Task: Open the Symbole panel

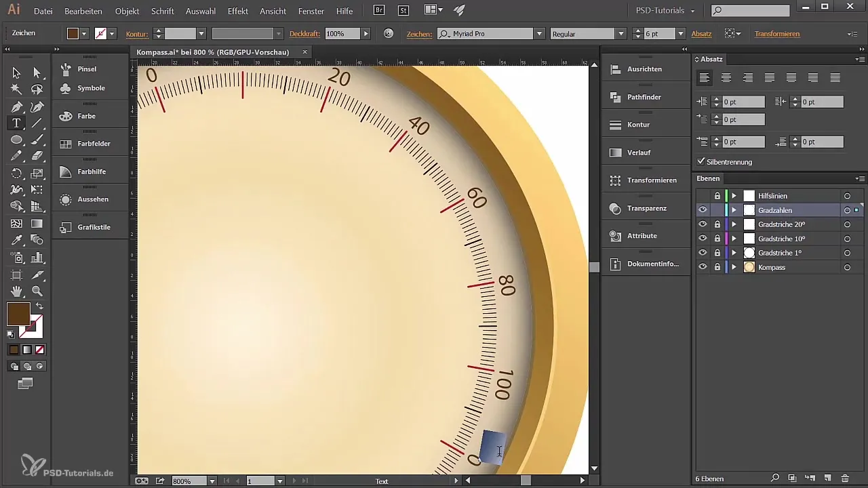Action: (91, 88)
